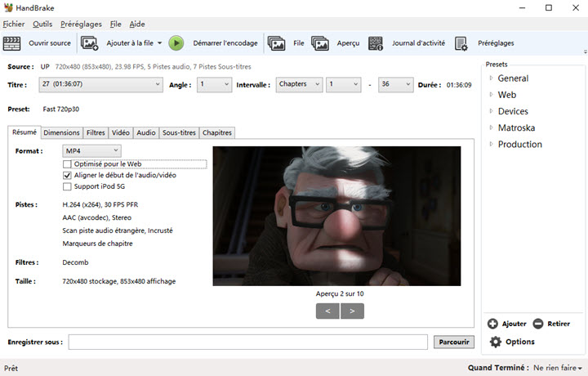588x376 pixels.
Task: Click the Durée value 01:36:09
Action: pyautogui.click(x=459, y=85)
